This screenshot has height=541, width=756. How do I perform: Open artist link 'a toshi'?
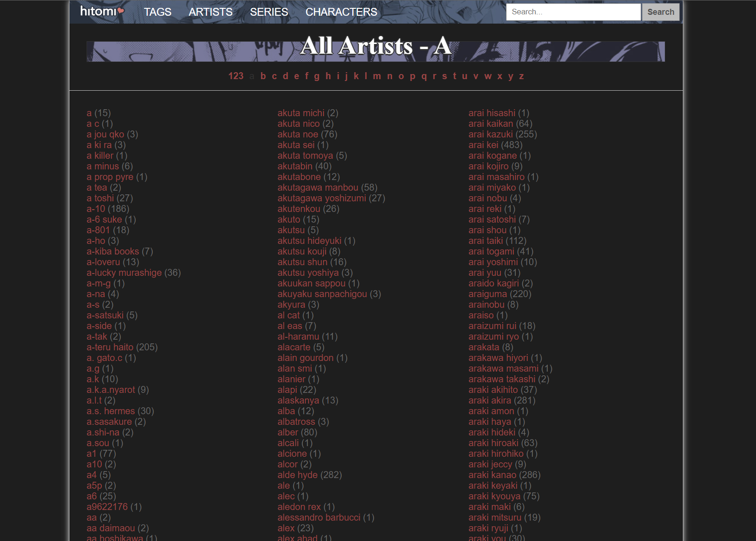(100, 199)
